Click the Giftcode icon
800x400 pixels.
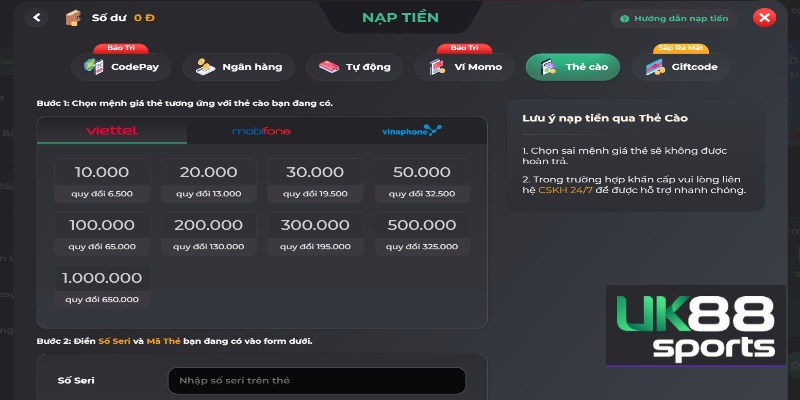(656, 67)
